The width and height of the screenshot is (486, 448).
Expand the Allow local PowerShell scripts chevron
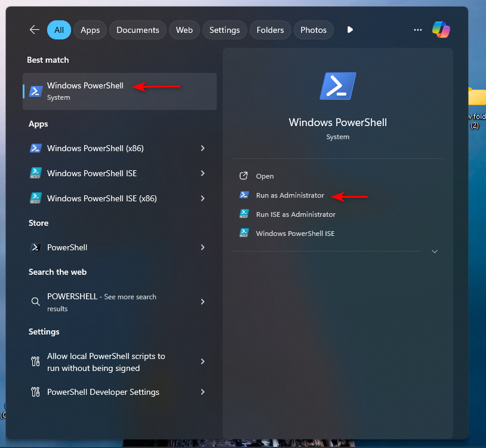[202, 361]
